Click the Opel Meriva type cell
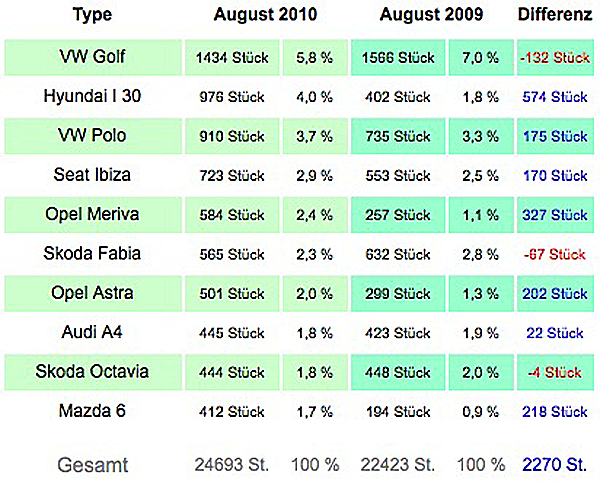Viewport: 600px width, 481px height. (x=93, y=215)
